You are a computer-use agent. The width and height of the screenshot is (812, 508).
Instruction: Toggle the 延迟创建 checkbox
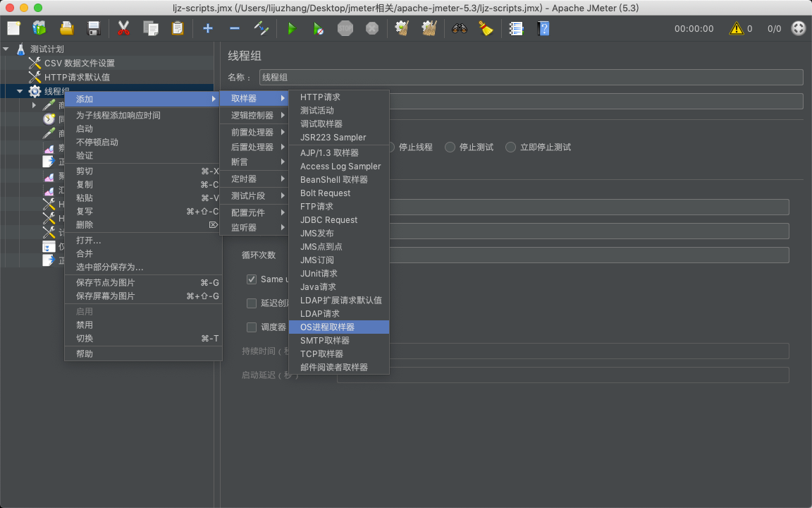click(x=252, y=303)
